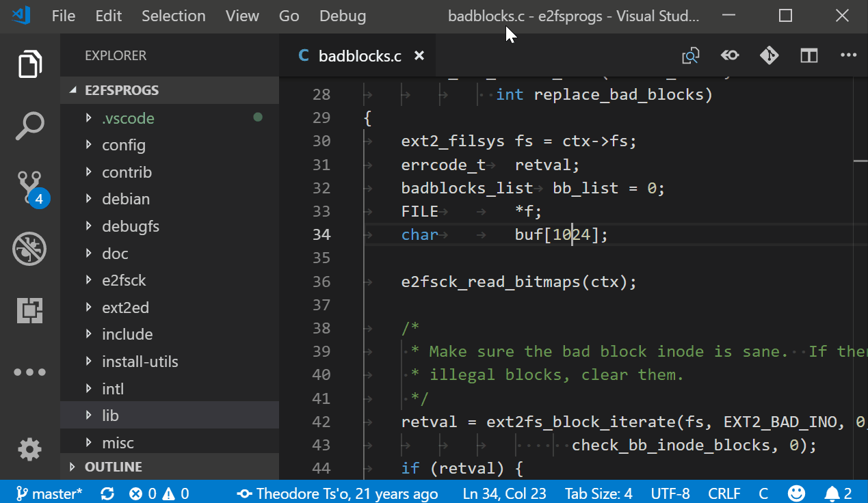Expand the ext2ed folder
Screen dimensions: 868x503
coord(170,308)
